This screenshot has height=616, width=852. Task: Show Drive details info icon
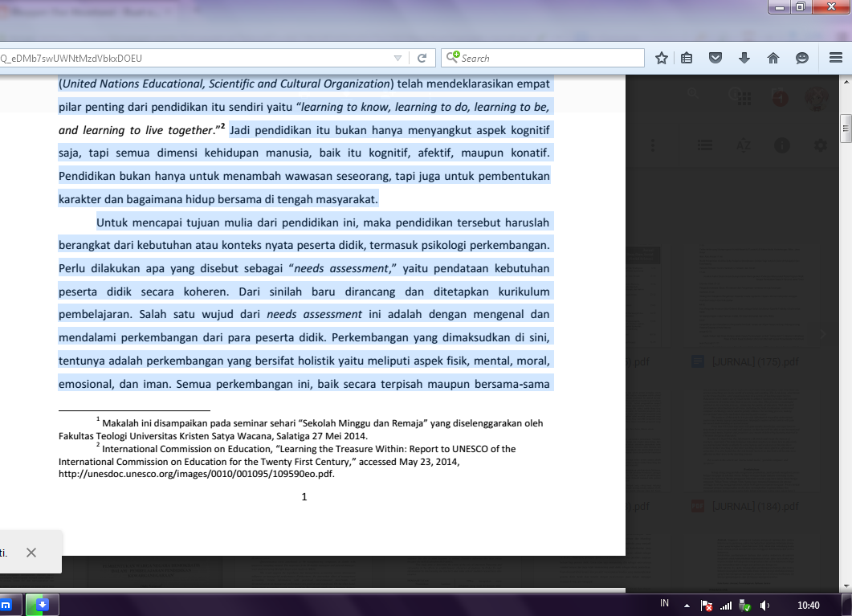coord(782,145)
